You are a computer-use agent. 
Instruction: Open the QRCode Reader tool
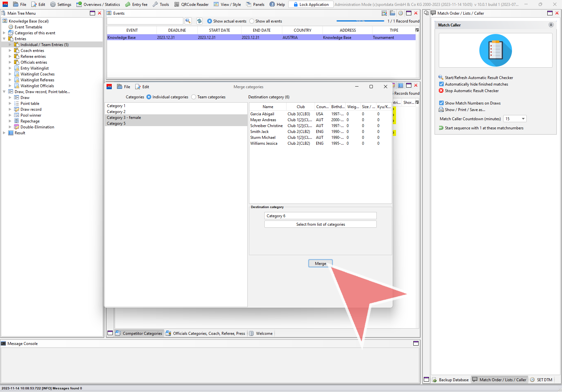point(191,5)
